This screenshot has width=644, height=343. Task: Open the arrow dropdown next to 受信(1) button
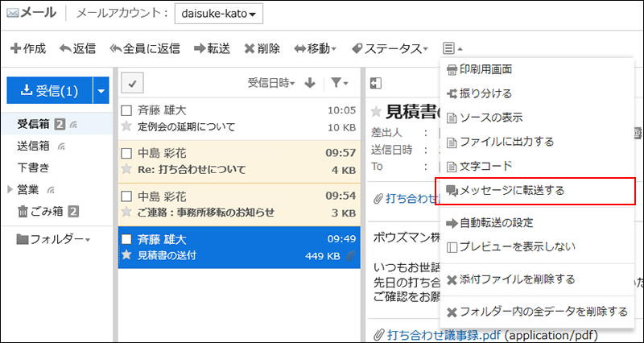(x=101, y=90)
